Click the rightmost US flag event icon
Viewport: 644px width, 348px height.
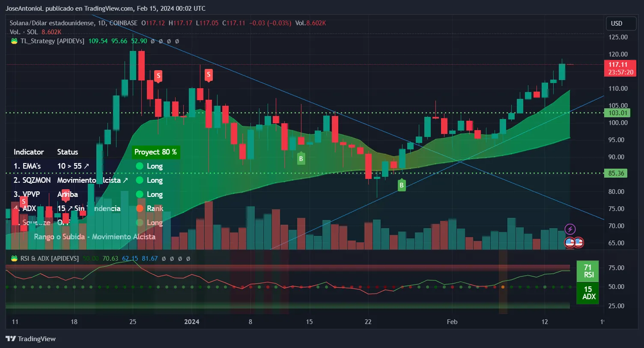pos(578,243)
